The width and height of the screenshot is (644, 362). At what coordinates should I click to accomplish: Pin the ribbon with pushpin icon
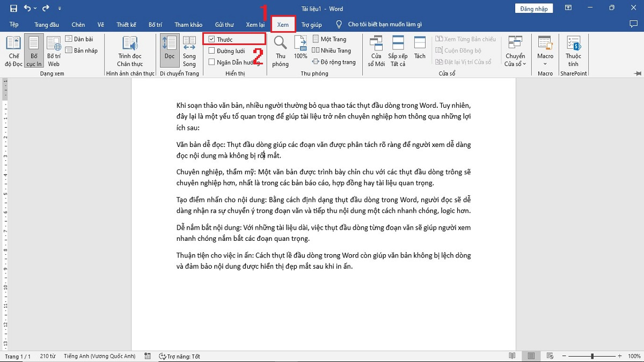pos(637,73)
